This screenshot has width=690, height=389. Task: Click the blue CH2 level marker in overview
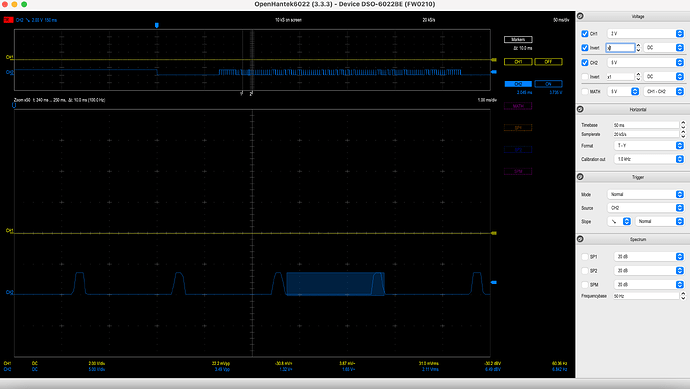pyautogui.click(x=494, y=72)
